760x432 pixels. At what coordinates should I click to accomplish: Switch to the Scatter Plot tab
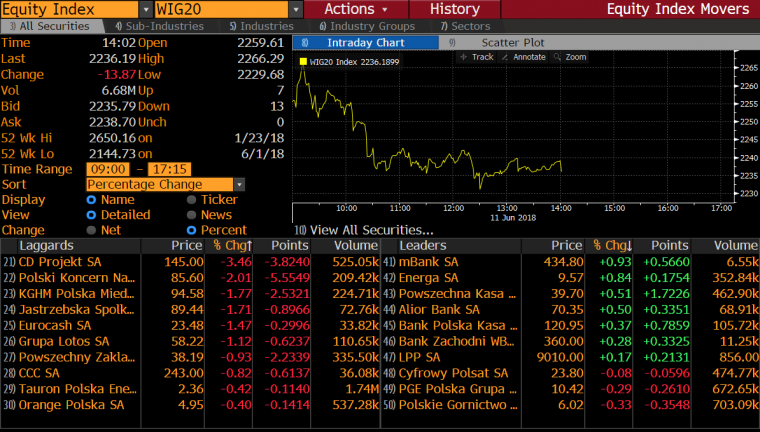[x=513, y=43]
